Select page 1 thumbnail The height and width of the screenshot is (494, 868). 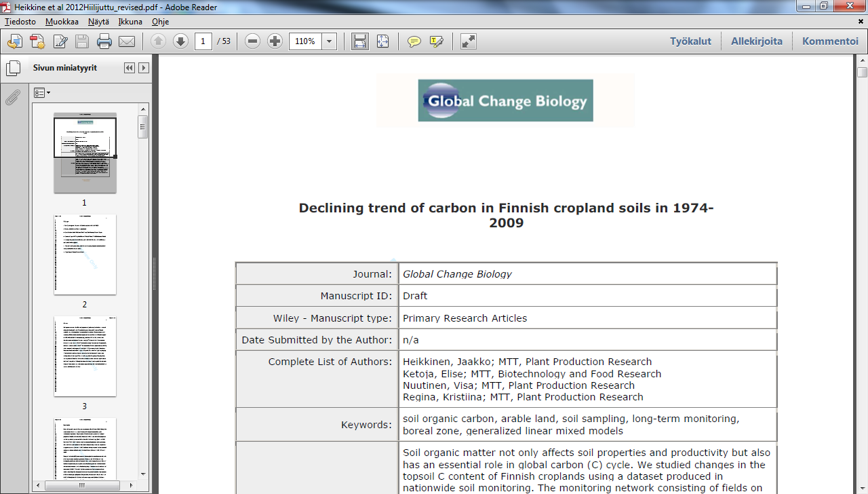[85, 153]
